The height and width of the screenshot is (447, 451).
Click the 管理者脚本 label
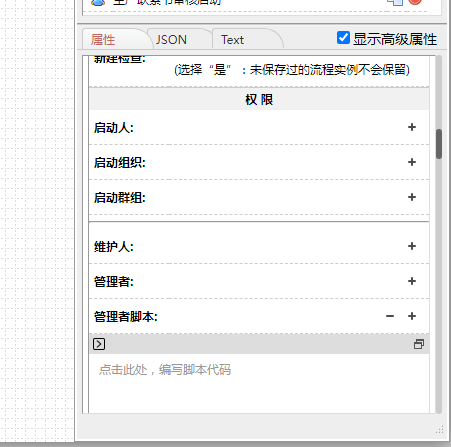pos(126,317)
